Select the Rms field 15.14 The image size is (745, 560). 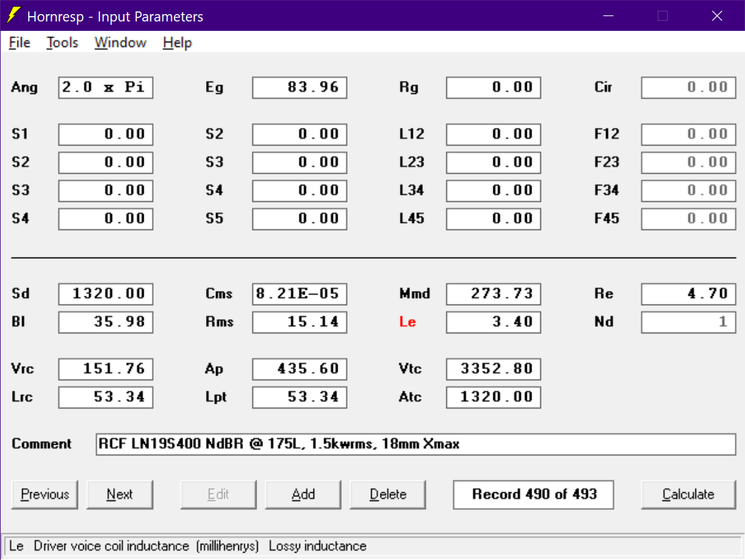click(300, 322)
